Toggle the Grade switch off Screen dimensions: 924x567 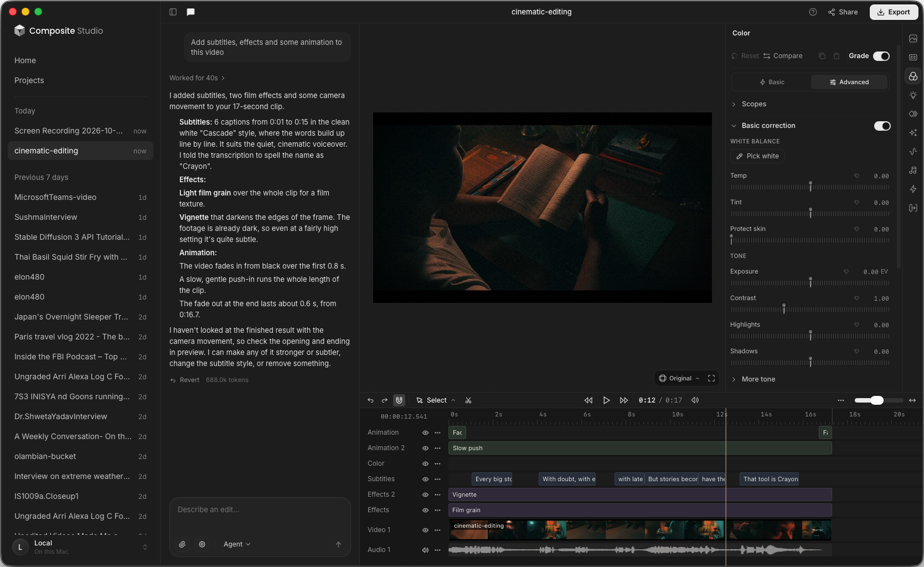coord(881,56)
